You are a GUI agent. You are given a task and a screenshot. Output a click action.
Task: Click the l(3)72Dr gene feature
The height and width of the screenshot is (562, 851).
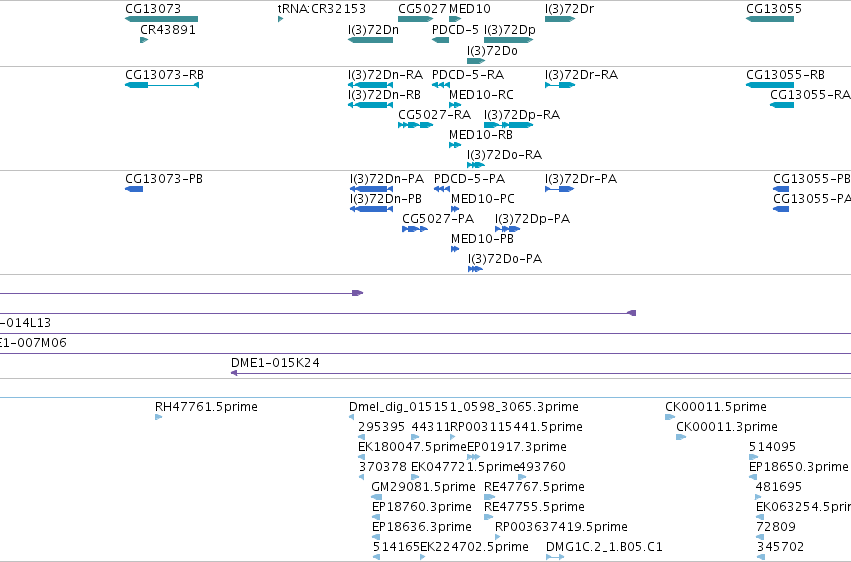[560, 19]
